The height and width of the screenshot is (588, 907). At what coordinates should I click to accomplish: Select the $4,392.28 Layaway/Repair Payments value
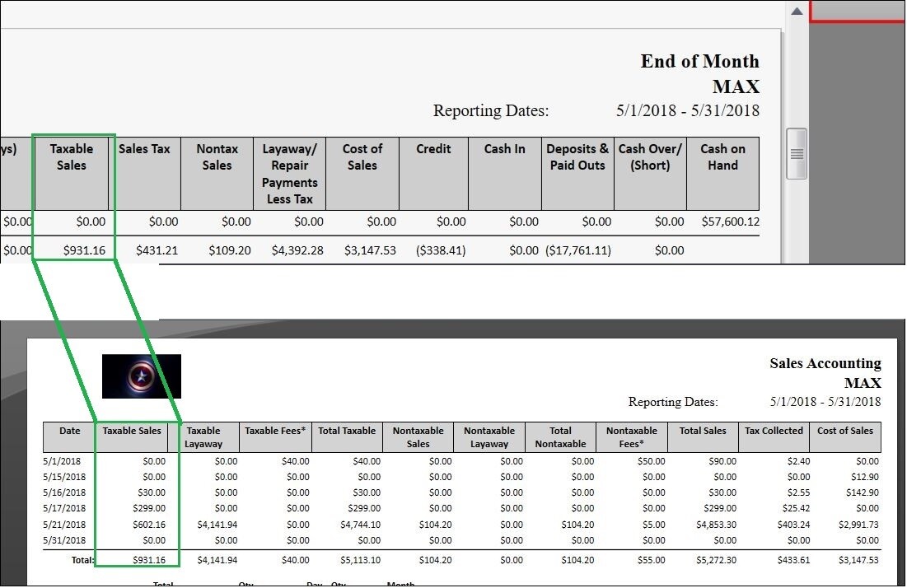[x=297, y=250]
